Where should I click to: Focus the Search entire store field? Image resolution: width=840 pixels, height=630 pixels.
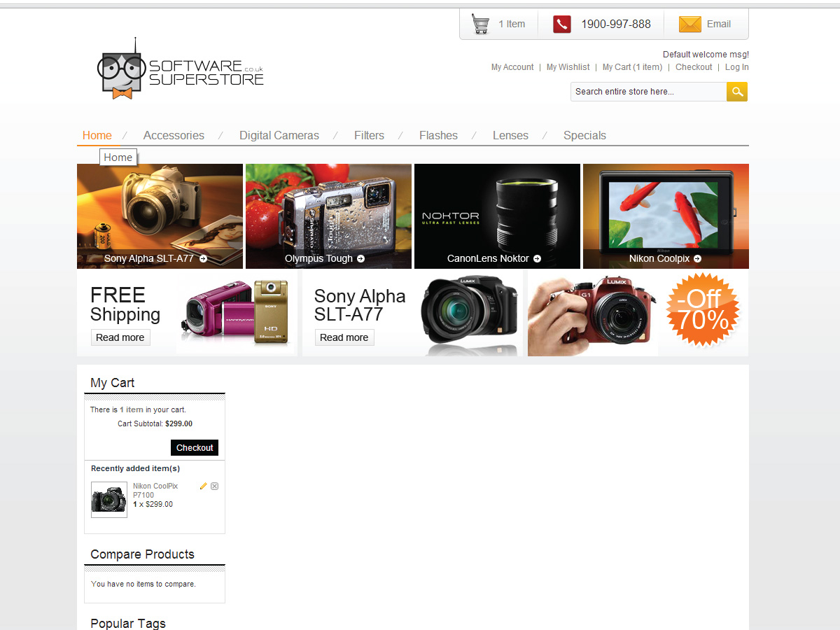(648, 92)
